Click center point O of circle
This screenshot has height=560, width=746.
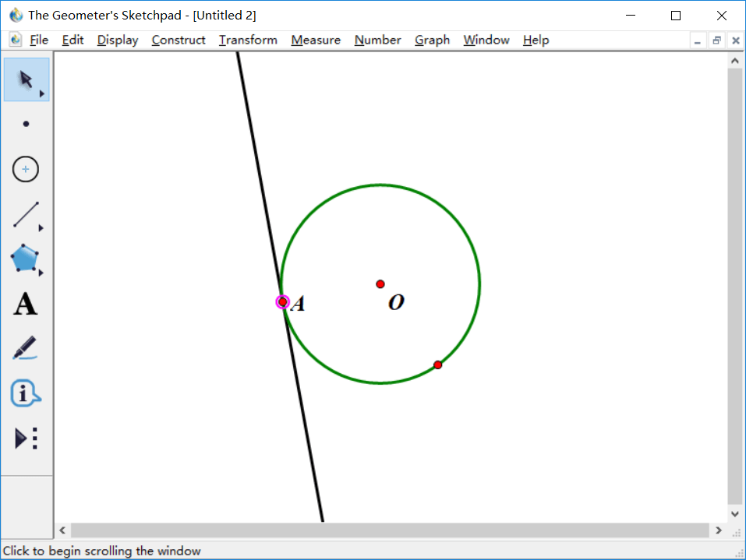380,284
